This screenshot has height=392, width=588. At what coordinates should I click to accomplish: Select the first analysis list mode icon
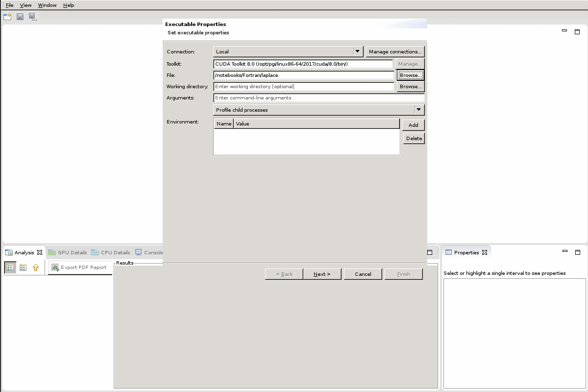(10, 268)
